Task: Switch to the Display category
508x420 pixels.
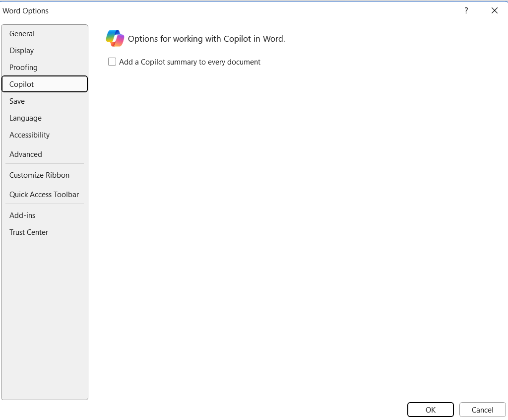Action: point(44,51)
